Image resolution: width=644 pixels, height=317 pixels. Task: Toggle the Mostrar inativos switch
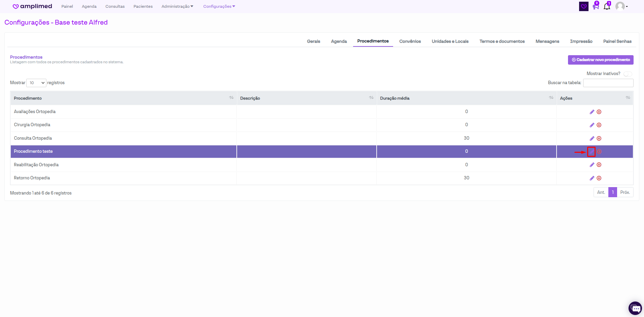pyautogui.click(x=628, y=74)
